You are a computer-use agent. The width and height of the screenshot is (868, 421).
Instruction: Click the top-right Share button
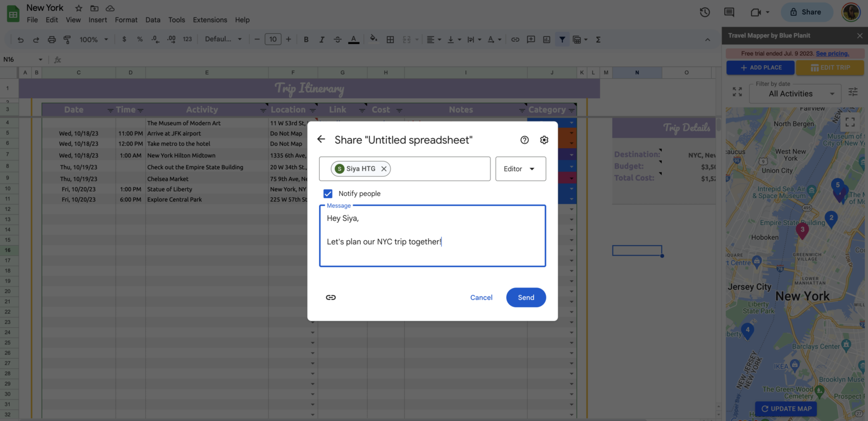(806, 12)
